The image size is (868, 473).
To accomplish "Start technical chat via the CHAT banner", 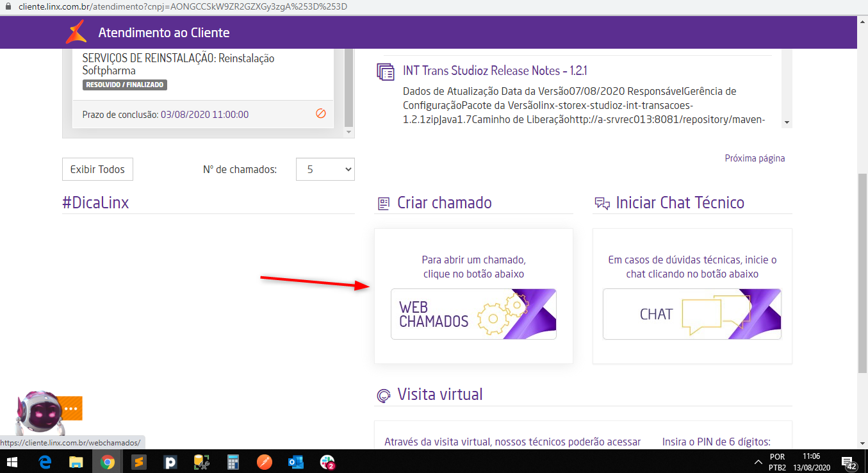I will pyautogui.click(x=692, y=314).
